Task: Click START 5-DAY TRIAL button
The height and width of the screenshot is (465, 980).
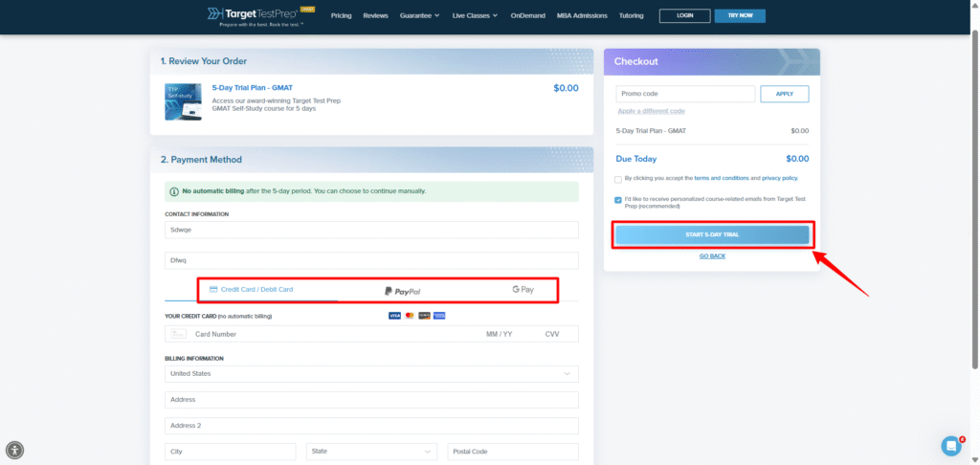Action: pyautogui.click(x=712, y=235)
